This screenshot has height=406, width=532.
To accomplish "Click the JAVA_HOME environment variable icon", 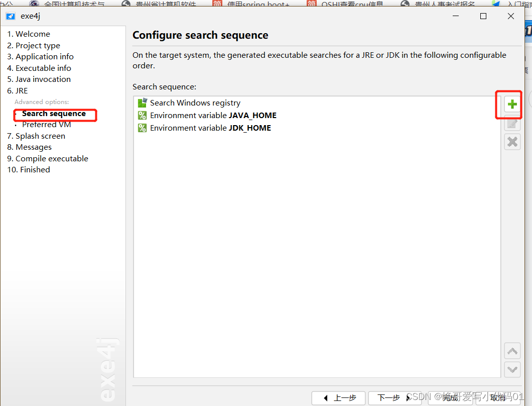I will (x=142, y=116).
